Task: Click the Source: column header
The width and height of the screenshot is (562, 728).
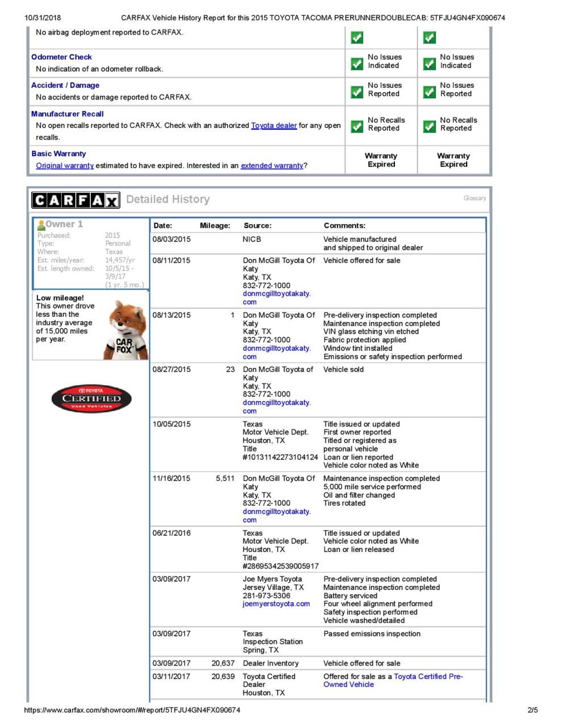Action: coord(257,226)
